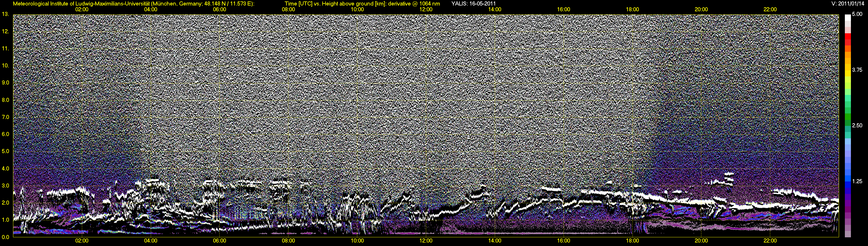Select the '10.' height axis label

click(5, 65)
